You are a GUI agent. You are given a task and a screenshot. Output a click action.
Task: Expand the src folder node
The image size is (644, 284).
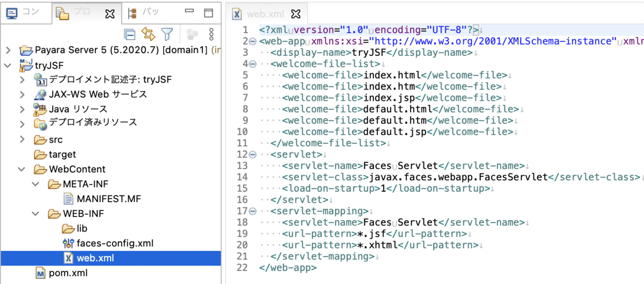tap(23, 140)
